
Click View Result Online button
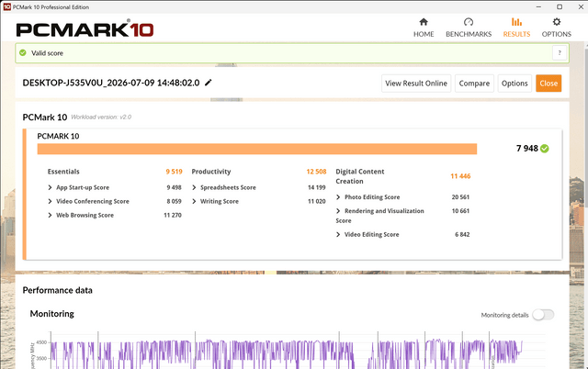point(416,84)
